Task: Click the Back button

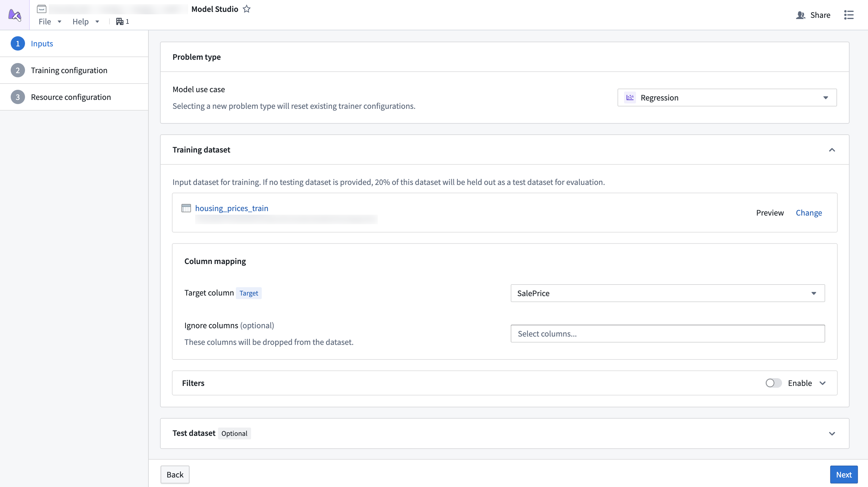Action: pos(175,474)
